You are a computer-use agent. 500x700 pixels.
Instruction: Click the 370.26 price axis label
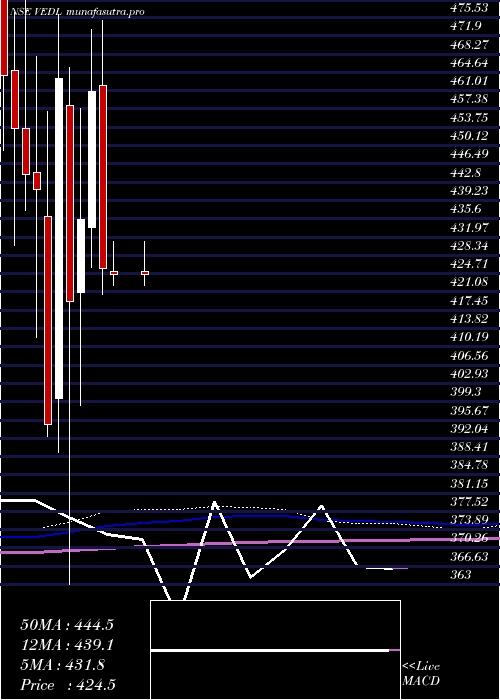coord(470,538)
